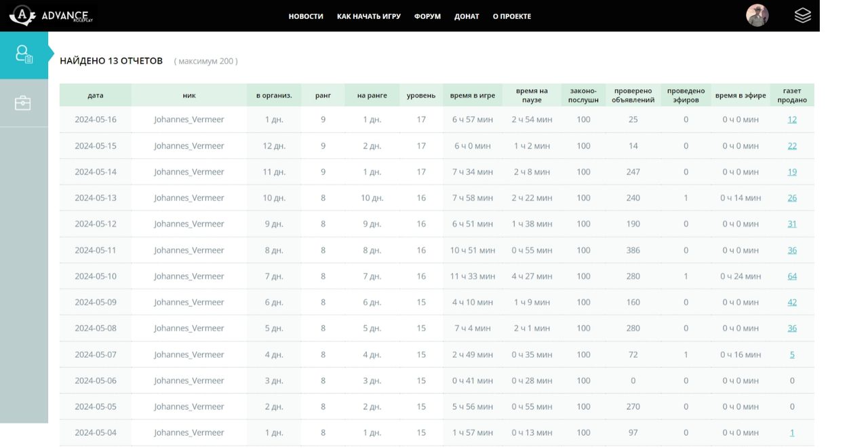Select the date cell 2024-05-10
Image resolution: width=868 pixels, height=448 pixels.
pos(96,276)
